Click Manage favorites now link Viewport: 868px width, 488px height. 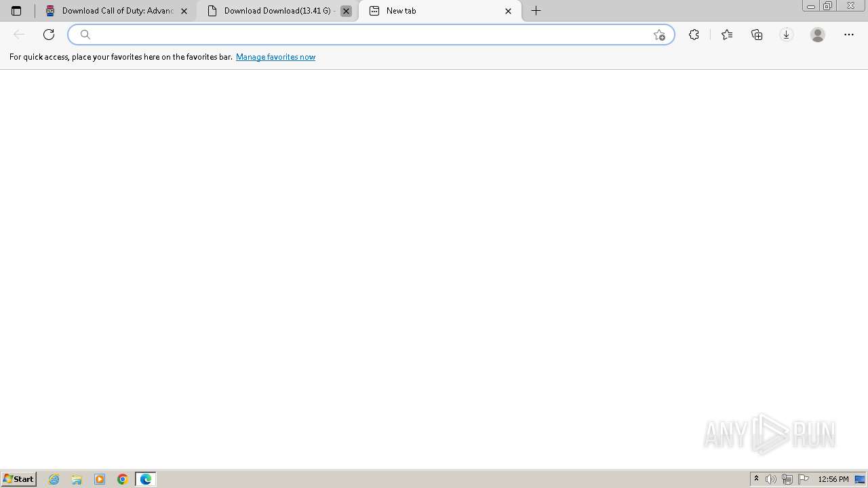point(275,57)
